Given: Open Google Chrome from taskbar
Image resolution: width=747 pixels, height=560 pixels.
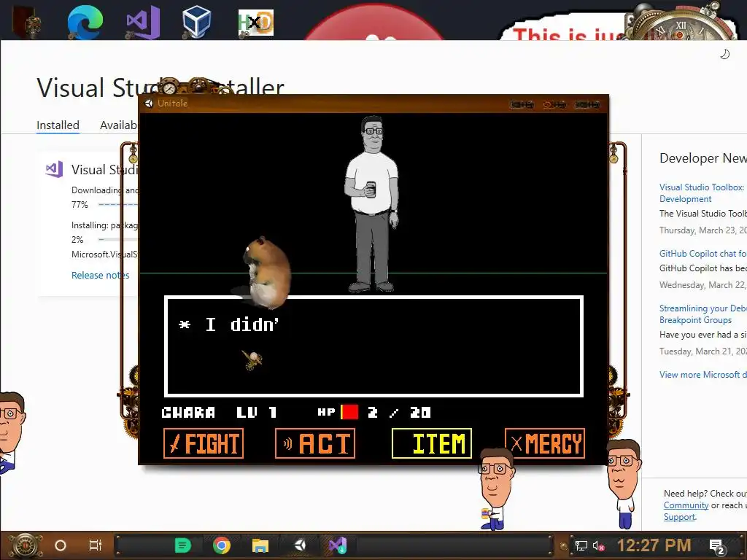Looking at the screenshot, I should click(x=222, y=545).
